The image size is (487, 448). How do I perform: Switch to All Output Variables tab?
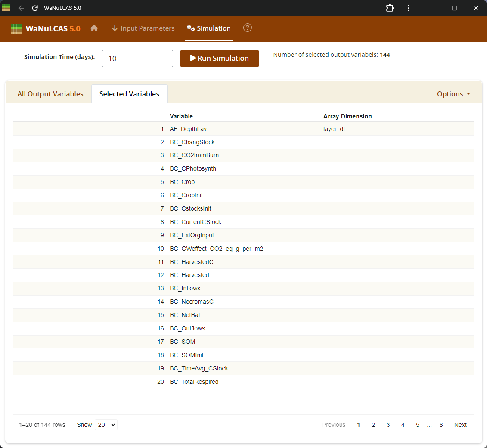pyautogui.click(x=50, y=94)
